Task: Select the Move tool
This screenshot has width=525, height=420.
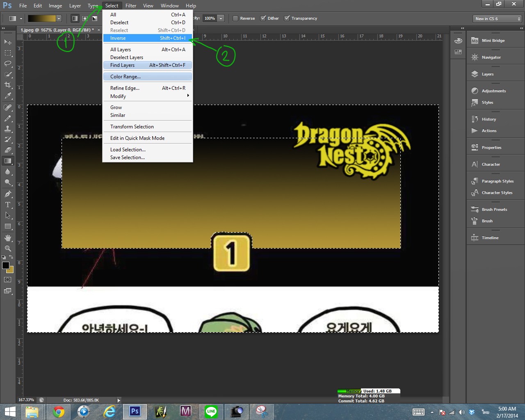Action: pyautogui.click(x=8, y=42)
